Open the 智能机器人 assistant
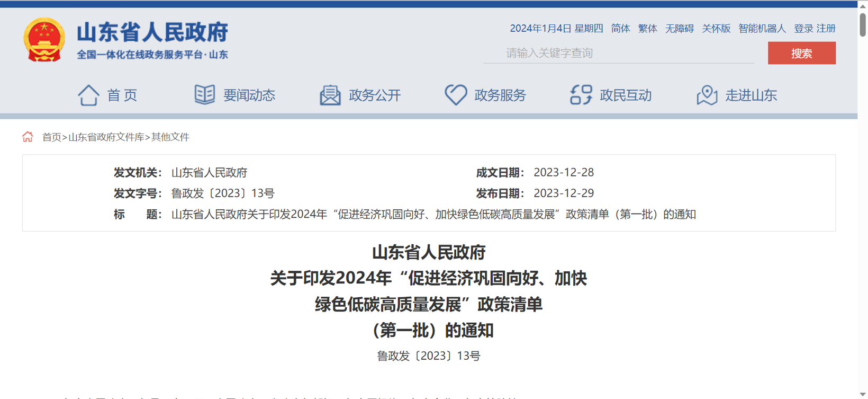 [x=762, y=29]
